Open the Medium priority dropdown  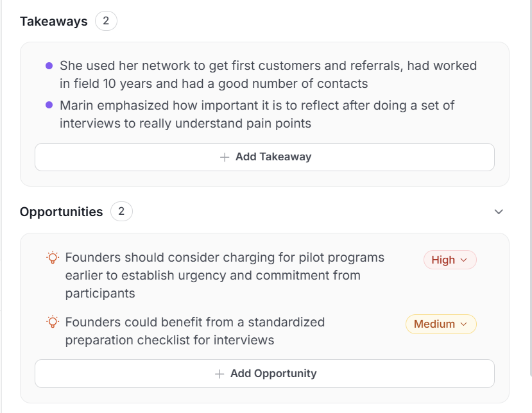[441, 324]
